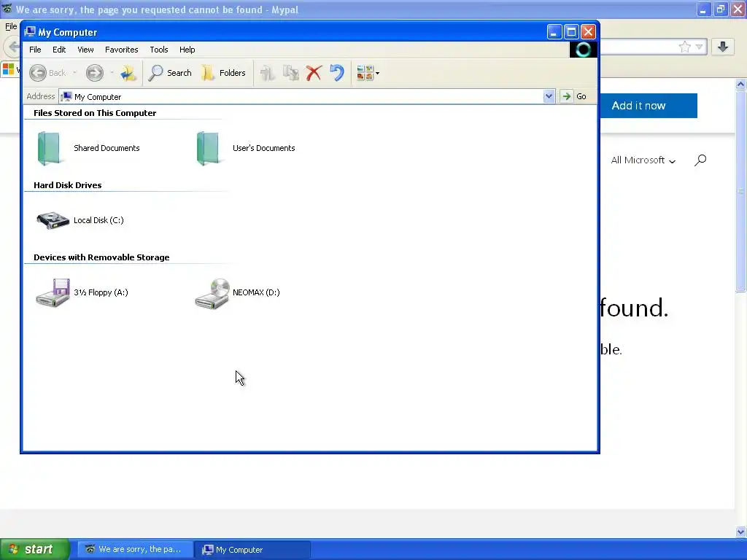The width and height of the screenshot is (747, 560).
Task: Open the File menu in My Computer
Action: 35,50
